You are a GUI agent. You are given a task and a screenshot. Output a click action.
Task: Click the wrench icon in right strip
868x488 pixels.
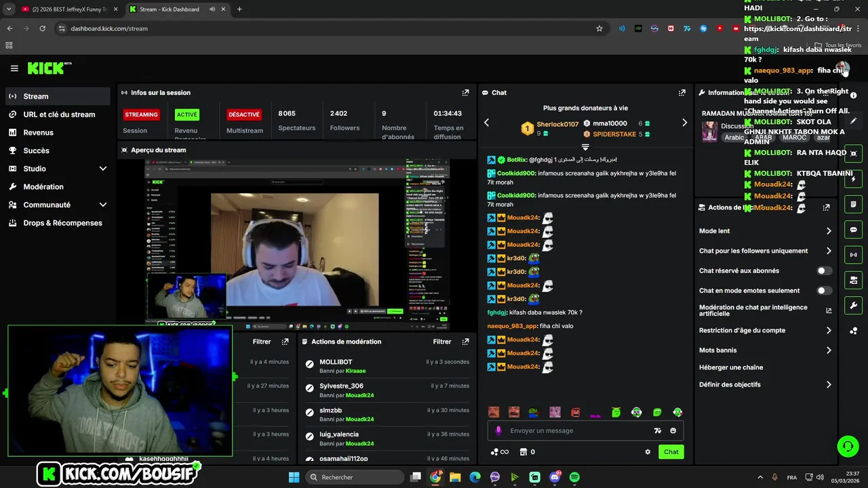[x=853, y=305]
